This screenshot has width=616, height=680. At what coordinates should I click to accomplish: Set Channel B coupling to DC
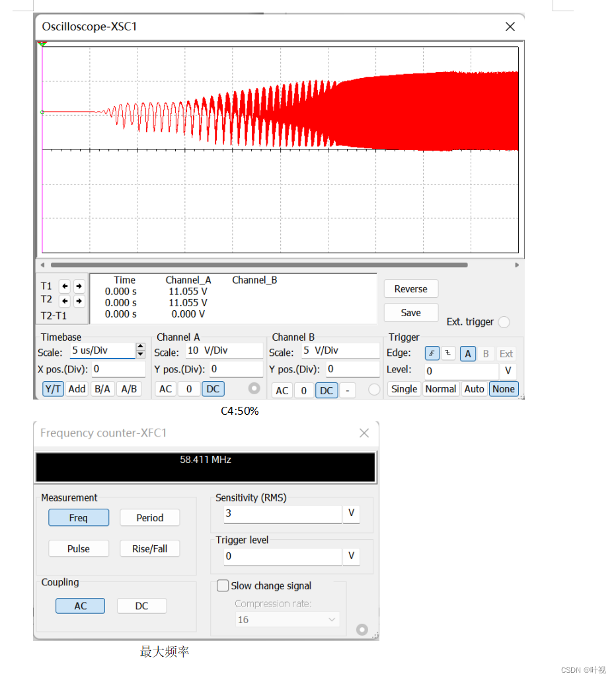tap(327, 390)
